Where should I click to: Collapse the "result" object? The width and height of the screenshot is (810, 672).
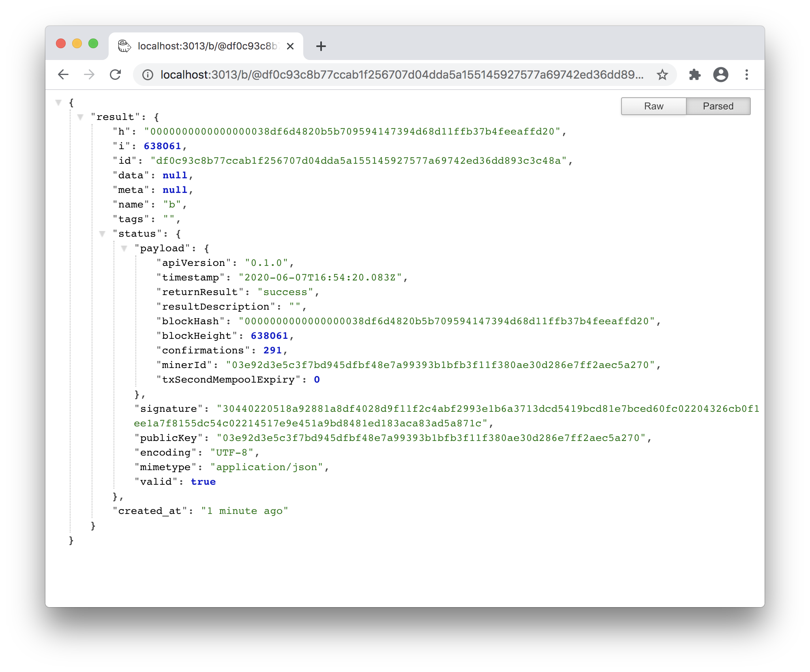coord(80,117)
